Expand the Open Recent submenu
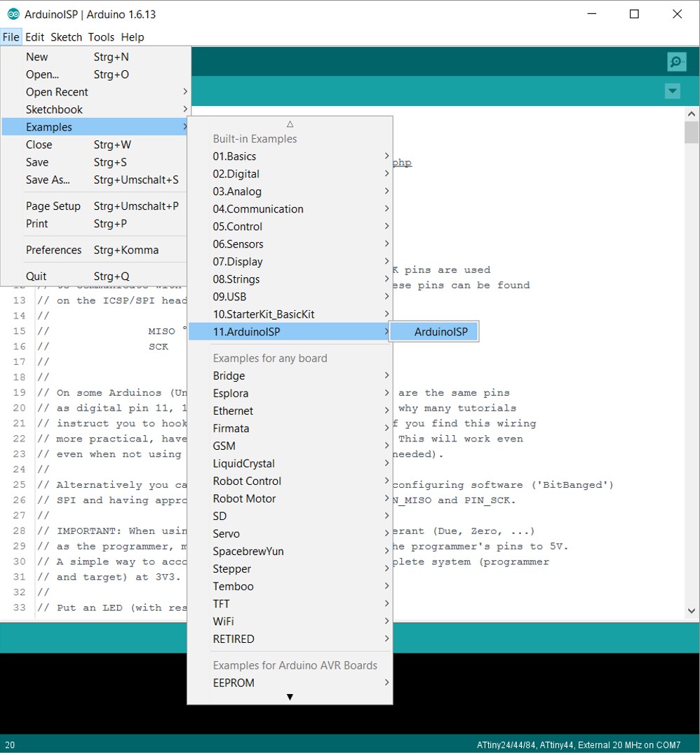The image size is (700, 753). pos(95,92)
